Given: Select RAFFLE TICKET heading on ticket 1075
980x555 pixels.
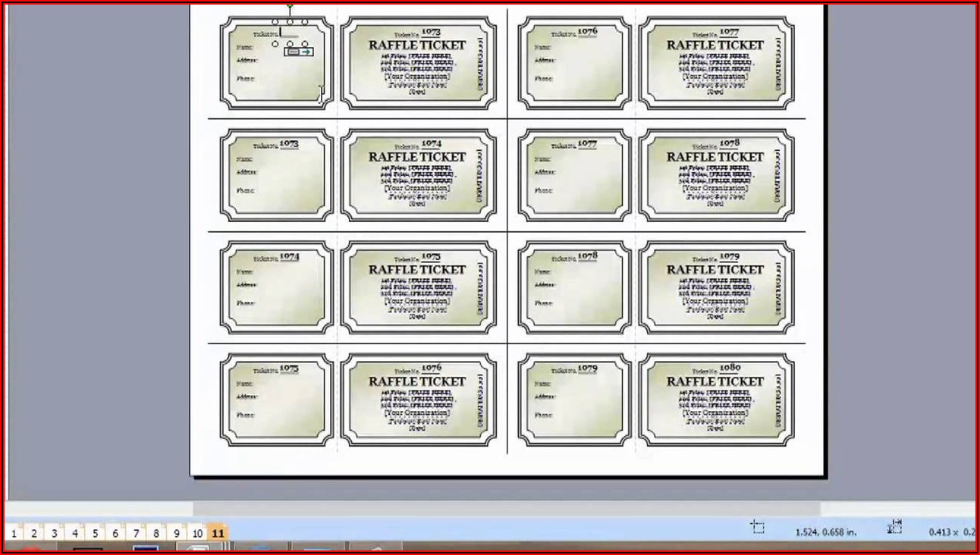Looking at the screenshot, I should click(x=417, y=270).
